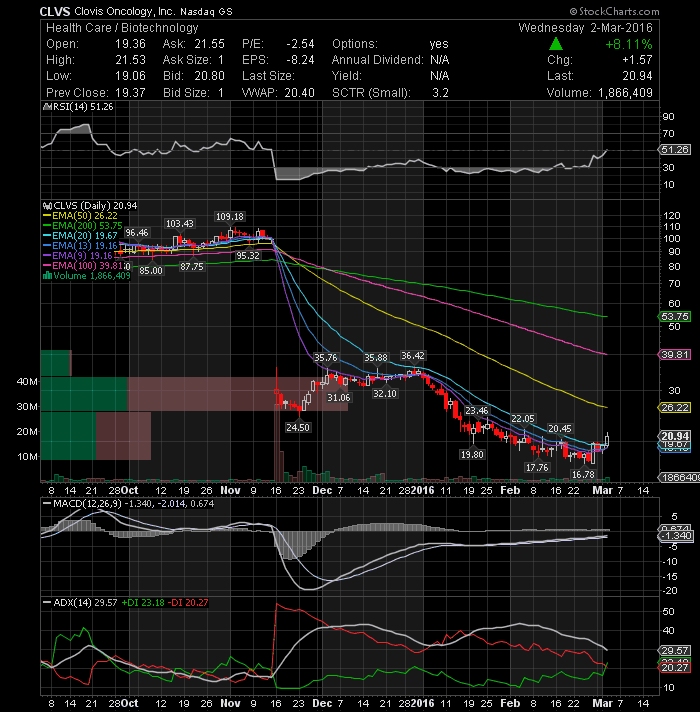The height and width of the screenshot is (712, 700).
Task: Click the Bid price 20.80
Action: pos(209,76)
